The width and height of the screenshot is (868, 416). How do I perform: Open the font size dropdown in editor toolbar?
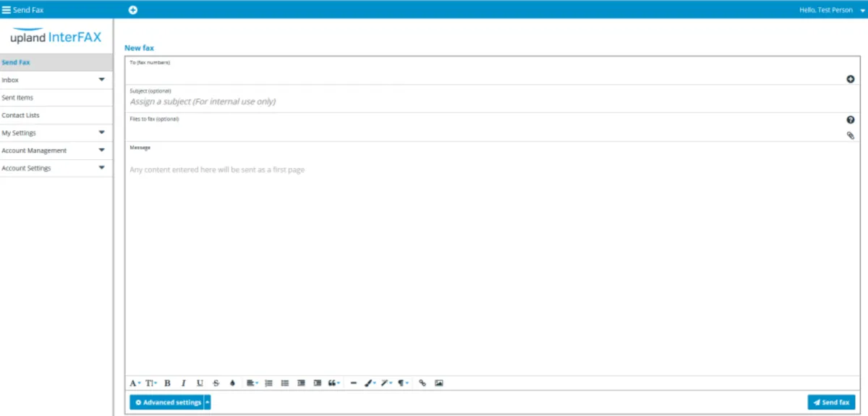coord(151,383)
